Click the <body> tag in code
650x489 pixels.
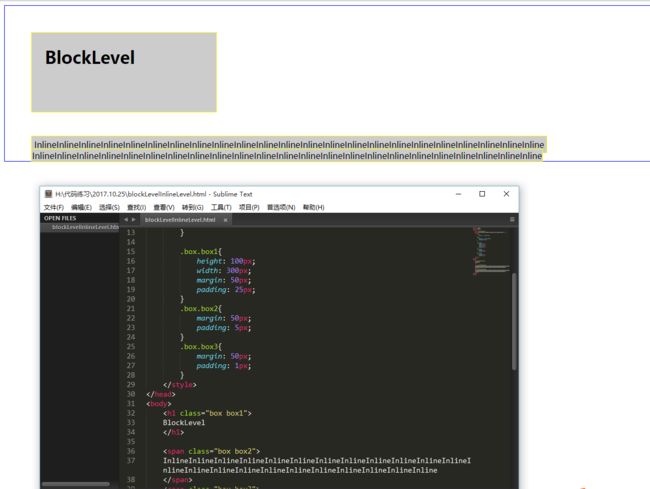coord(159,404)
